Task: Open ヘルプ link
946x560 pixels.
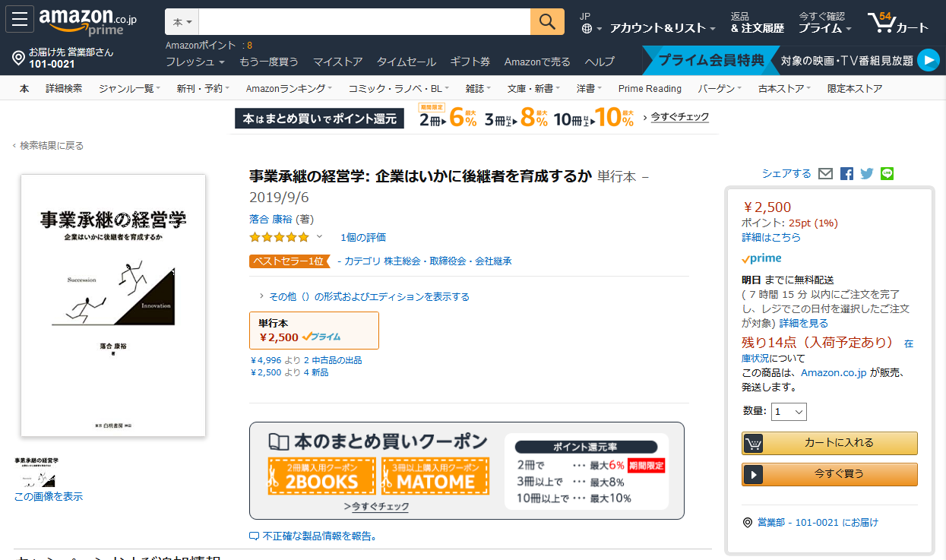Action: click(600, 62)
